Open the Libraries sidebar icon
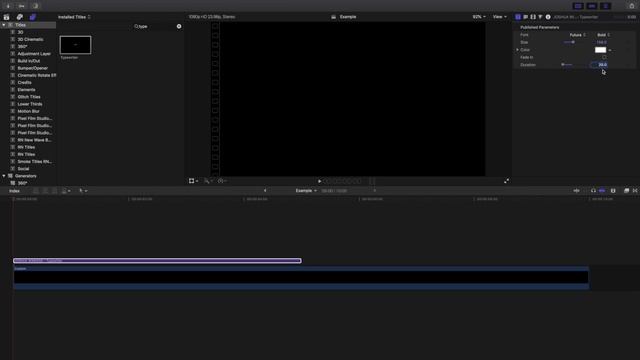640x360 pixels. (7, 17)
